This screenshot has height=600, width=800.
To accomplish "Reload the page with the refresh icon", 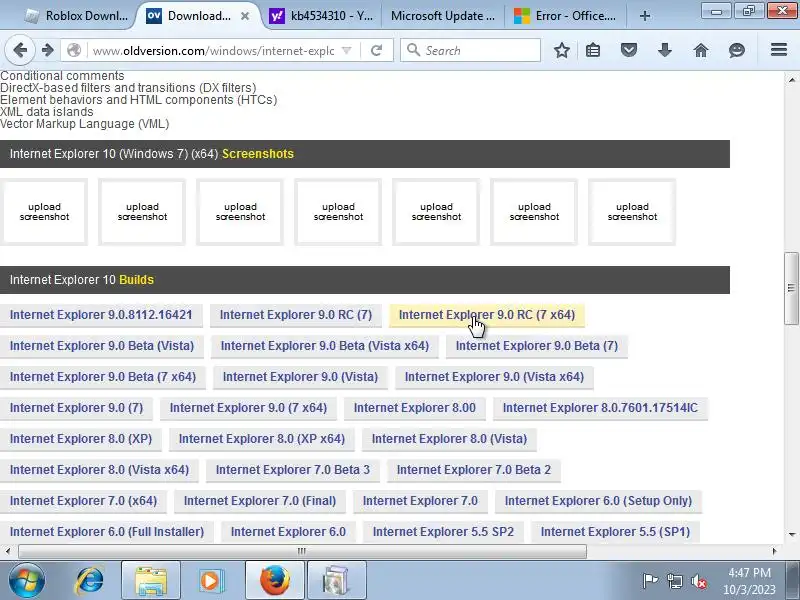I will 377,51.
